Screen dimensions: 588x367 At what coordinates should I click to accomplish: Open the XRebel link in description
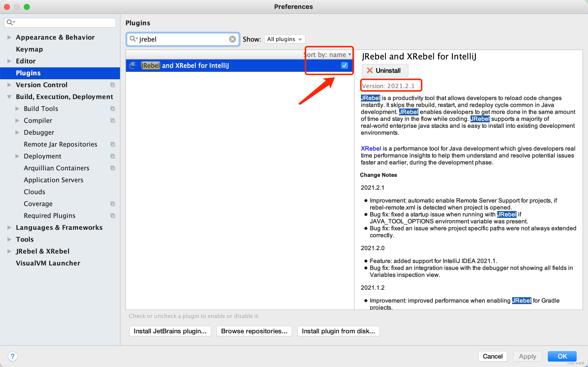coord(371,149)
